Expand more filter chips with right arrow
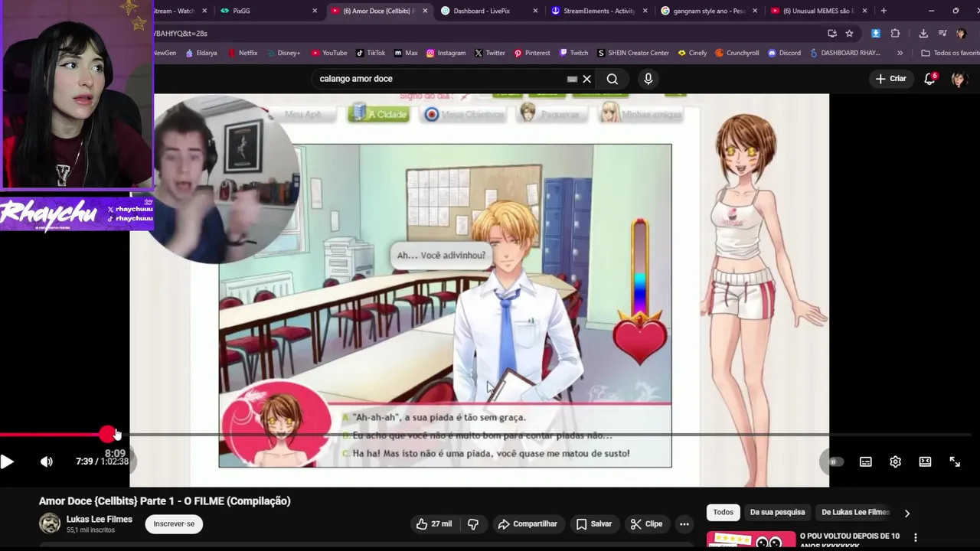The width and height of the screenshot is (980, 551). (x=907, y=514)
